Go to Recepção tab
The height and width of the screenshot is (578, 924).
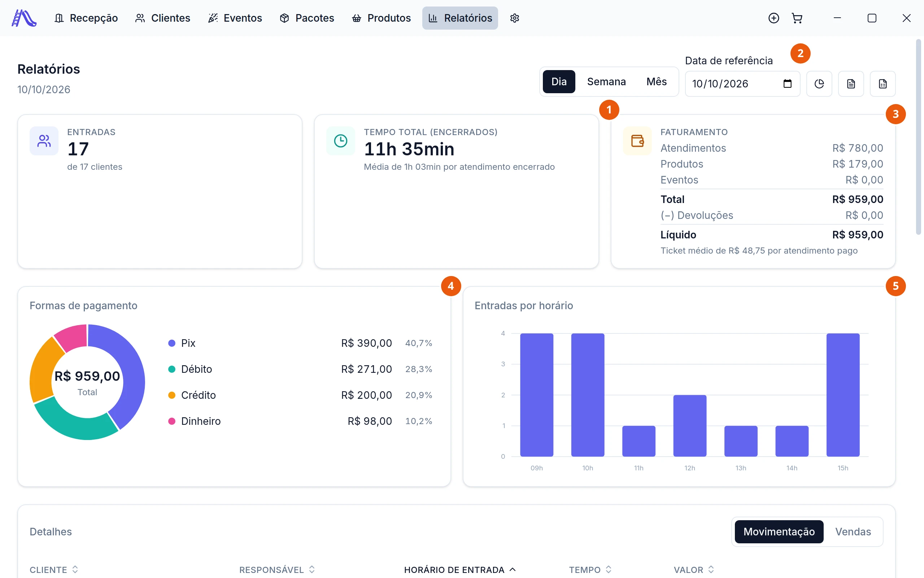[86, 18]
